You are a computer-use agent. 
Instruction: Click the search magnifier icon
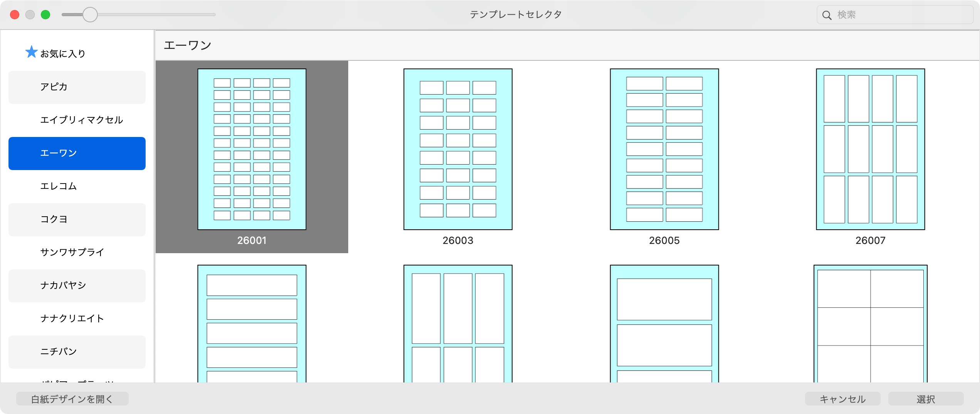point(827,15)
